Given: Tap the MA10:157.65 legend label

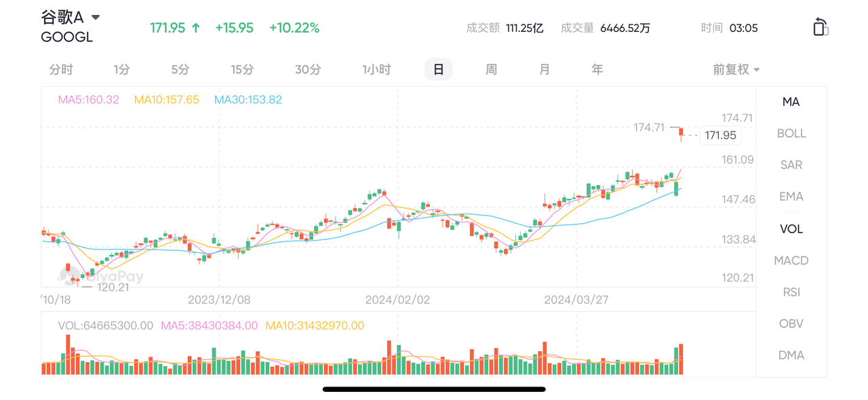Looking at the screenshot, I should pyautogui.click(x=167, y=100).
